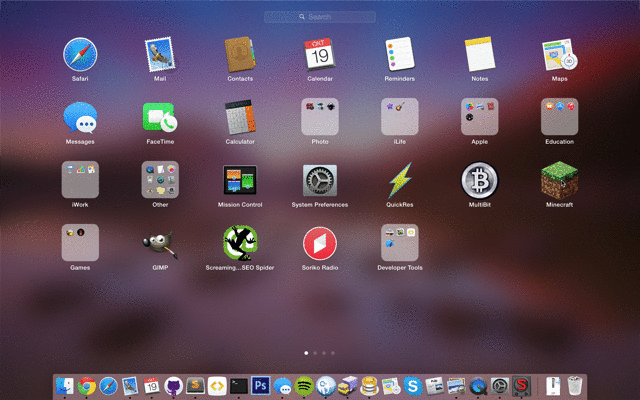The image size is (640, 400).
Task: Launch Mission Control
Action: point(240,180)
